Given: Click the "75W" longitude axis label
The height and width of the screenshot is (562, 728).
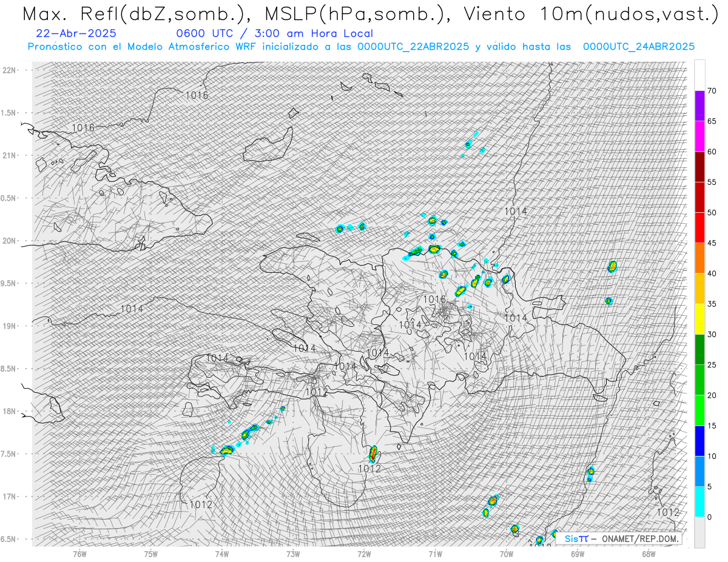Looking at the screenshot, I should [151, 553].
